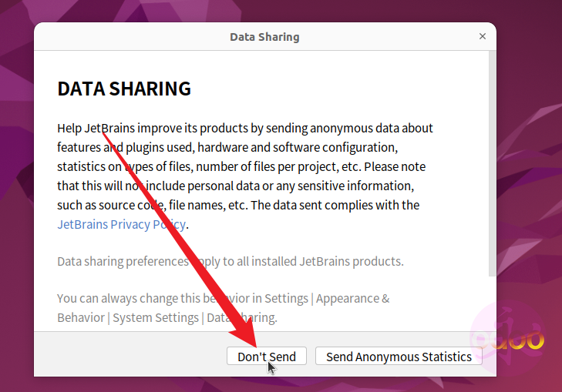Open the JetBrains Privacy Policy link
Screen dimensions: 562x392
pos(122,224)
